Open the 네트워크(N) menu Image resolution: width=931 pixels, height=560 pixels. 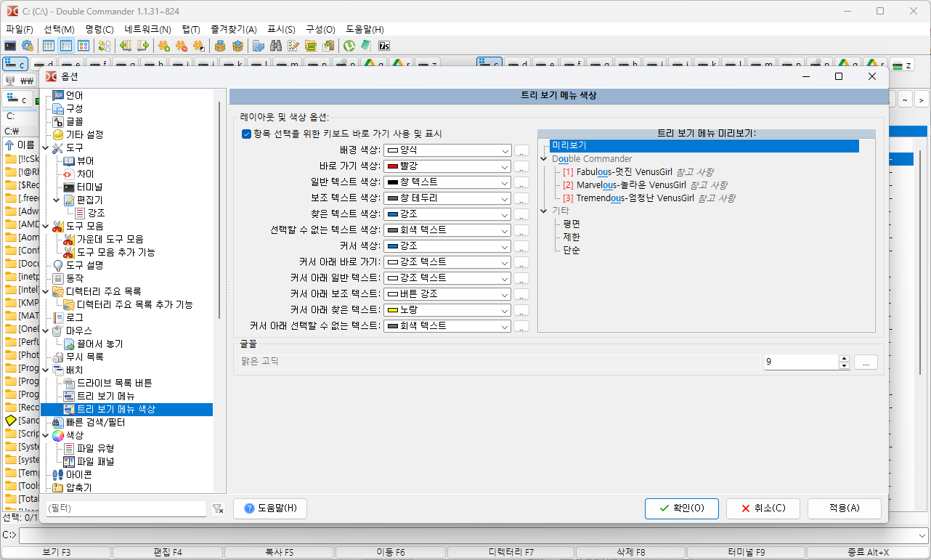(x=148, y=29)
